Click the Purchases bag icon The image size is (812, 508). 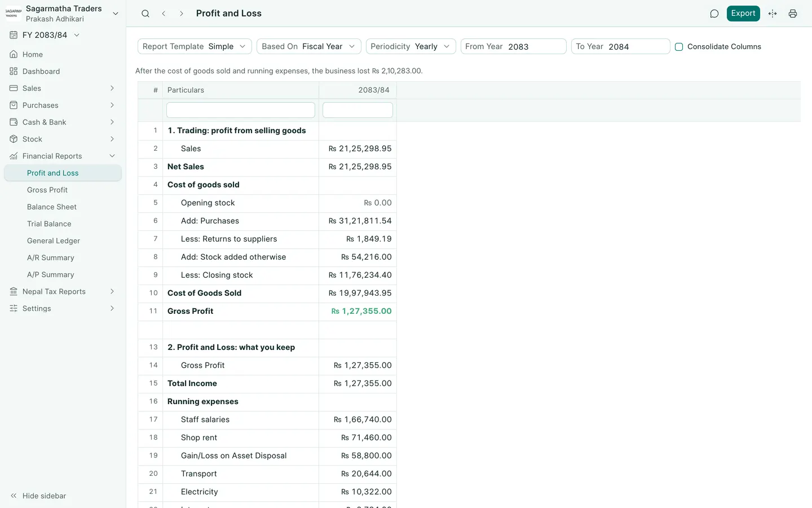14,105
